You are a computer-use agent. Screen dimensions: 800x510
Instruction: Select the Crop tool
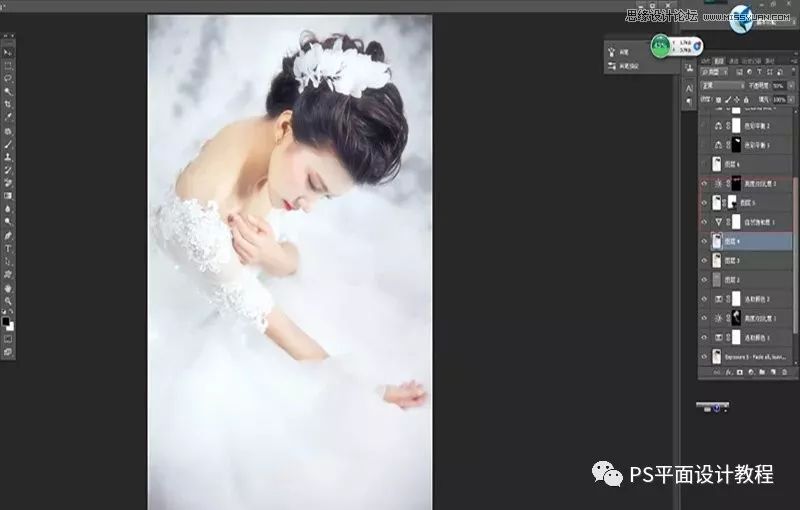pyautogui.click(x=8, y=104)
